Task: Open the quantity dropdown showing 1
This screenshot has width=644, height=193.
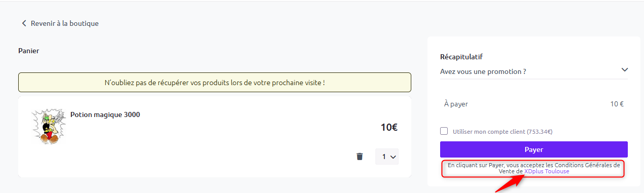Action: click(387, 157)
